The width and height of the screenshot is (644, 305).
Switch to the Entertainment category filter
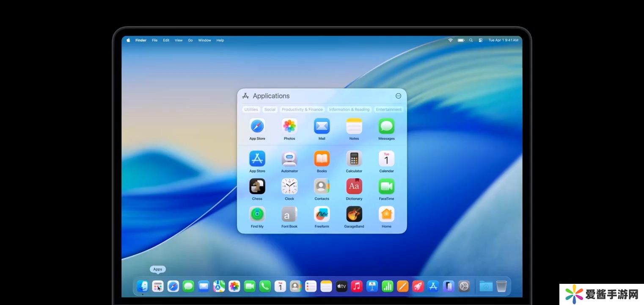(388, 109)
